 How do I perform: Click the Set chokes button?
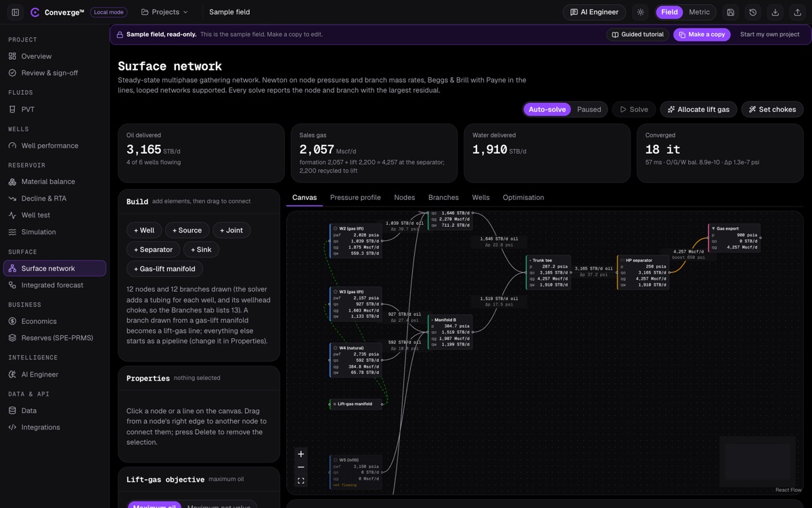[773, 109]
